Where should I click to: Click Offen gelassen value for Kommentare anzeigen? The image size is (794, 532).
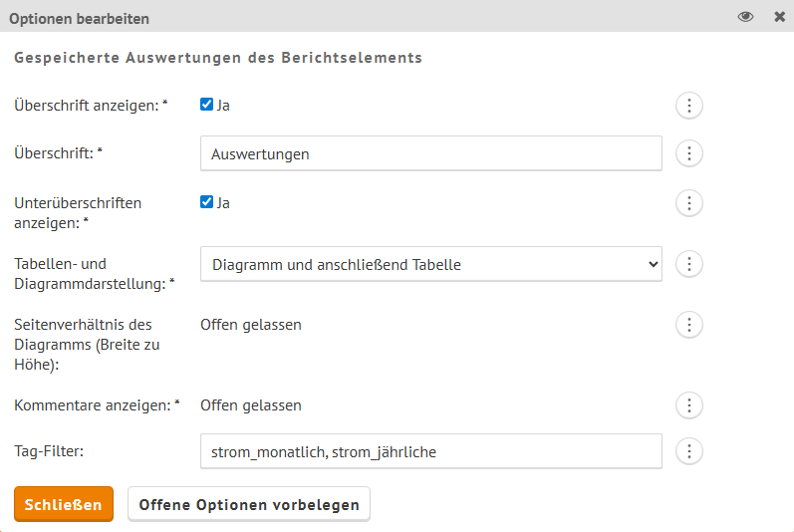[251, 405]
